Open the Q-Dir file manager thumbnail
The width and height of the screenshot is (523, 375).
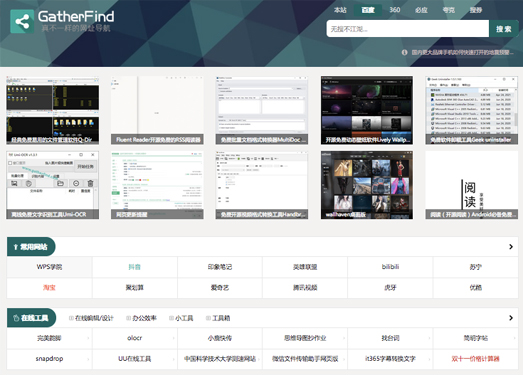53,110
